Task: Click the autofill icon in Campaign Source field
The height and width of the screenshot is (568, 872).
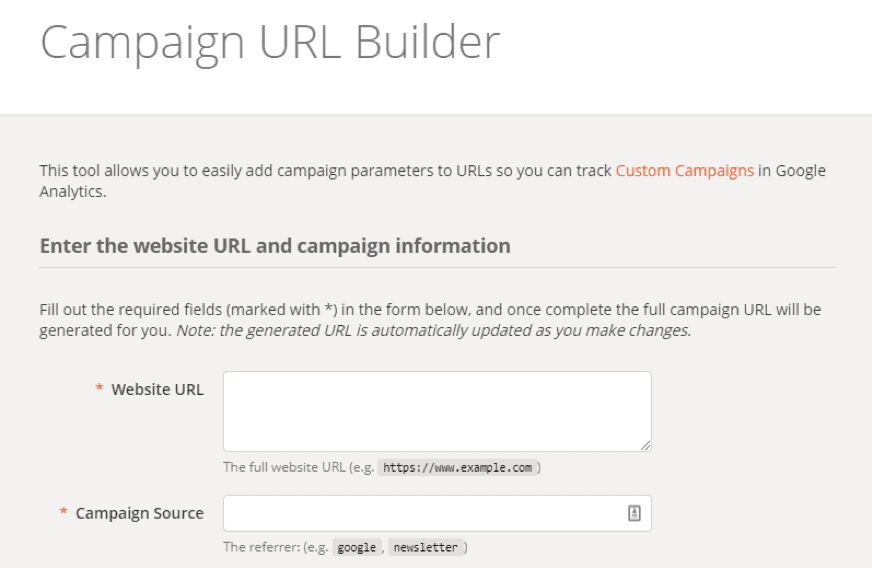Action: pyautogui.click(x=634, y=513)
